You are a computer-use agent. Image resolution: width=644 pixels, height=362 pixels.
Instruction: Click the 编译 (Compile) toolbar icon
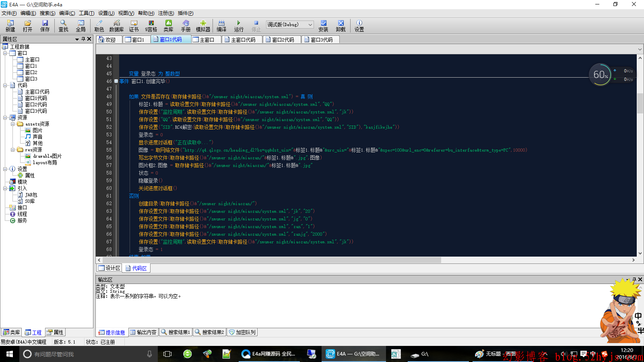click(221, 26)
